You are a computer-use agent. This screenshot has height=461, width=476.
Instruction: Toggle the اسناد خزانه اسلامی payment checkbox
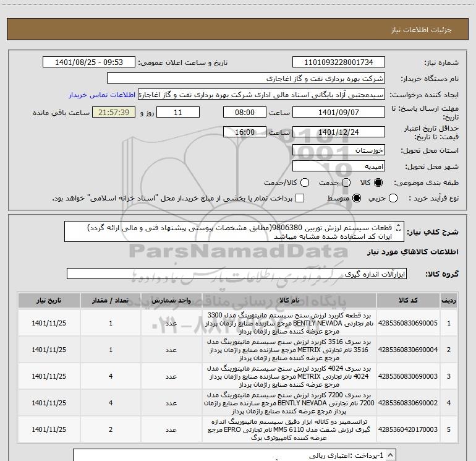(x=300, y=198)
